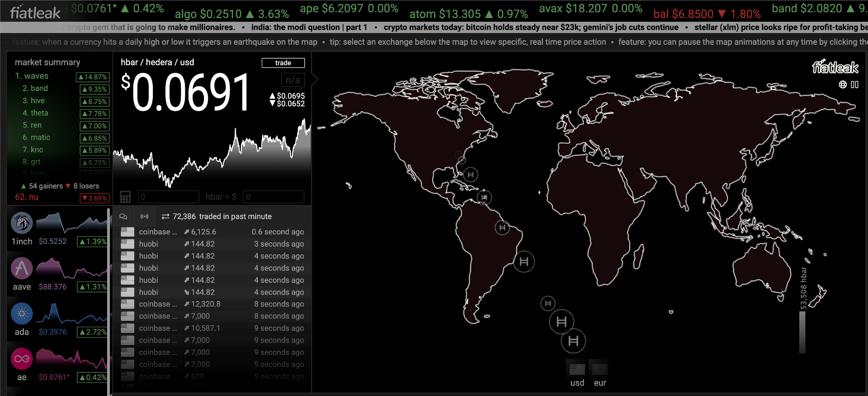868x396 pixels.
Task: Click the live broadcast signal icon
Action: coord(144,217)
